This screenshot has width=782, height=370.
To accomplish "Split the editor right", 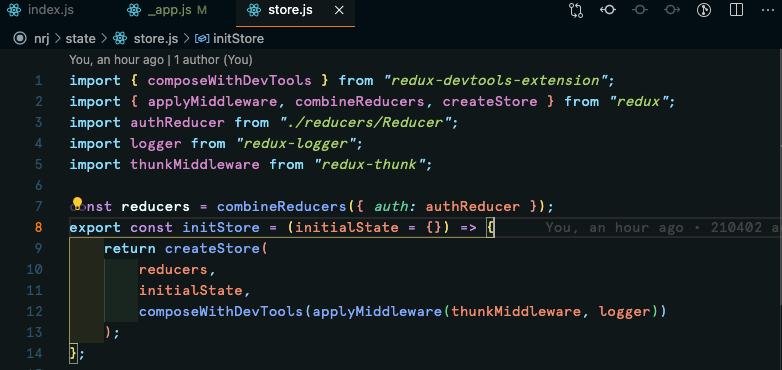I will pos(736,10).
